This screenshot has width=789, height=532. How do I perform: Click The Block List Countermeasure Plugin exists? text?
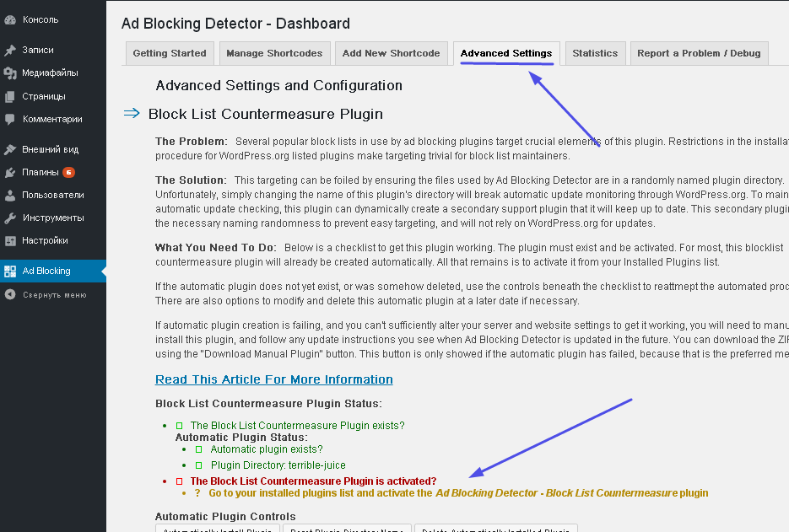pos(297,426)
